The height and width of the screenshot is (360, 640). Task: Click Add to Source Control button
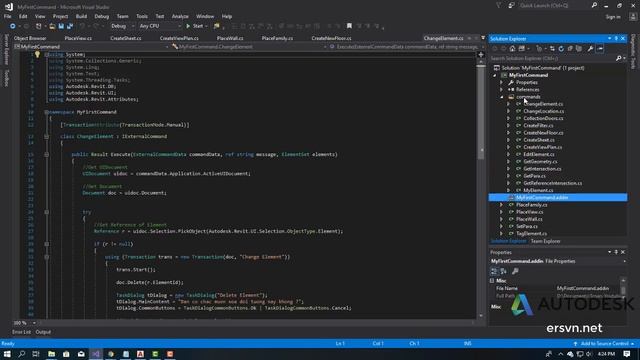tap(604, 344)
